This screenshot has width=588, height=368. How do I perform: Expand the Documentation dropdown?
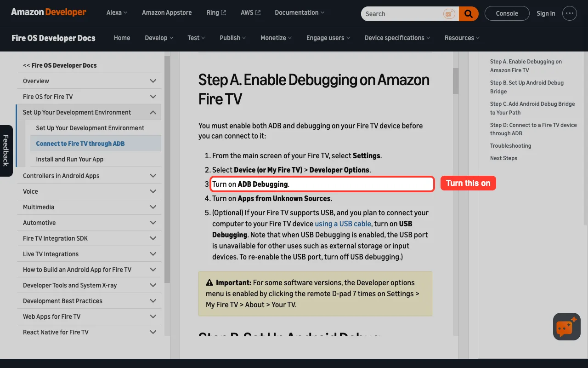[300, 12]
